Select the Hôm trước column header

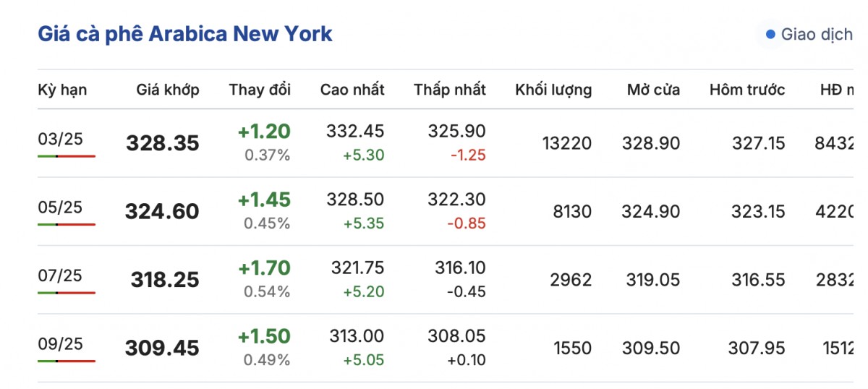coord(747,90)
